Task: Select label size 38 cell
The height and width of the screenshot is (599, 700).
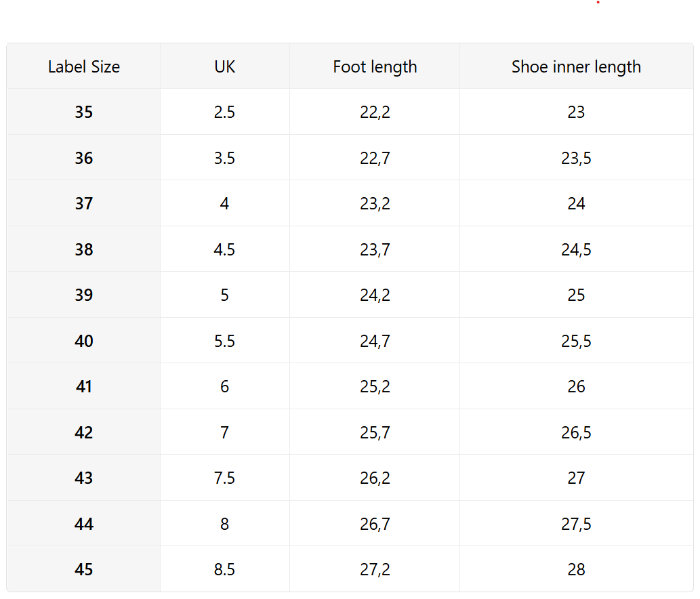Action: click(84, 250)
